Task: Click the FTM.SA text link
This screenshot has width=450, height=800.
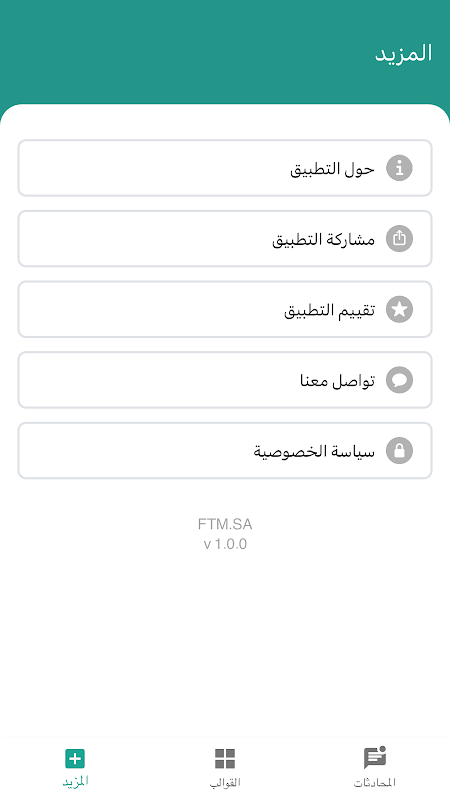Action: (x=225, y=524)
